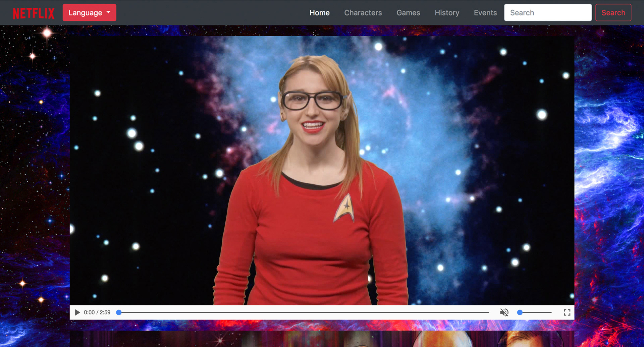The image size is (644, 347).
Task: Click the video frame with the presenter
Action: click(x=322, y=171)
